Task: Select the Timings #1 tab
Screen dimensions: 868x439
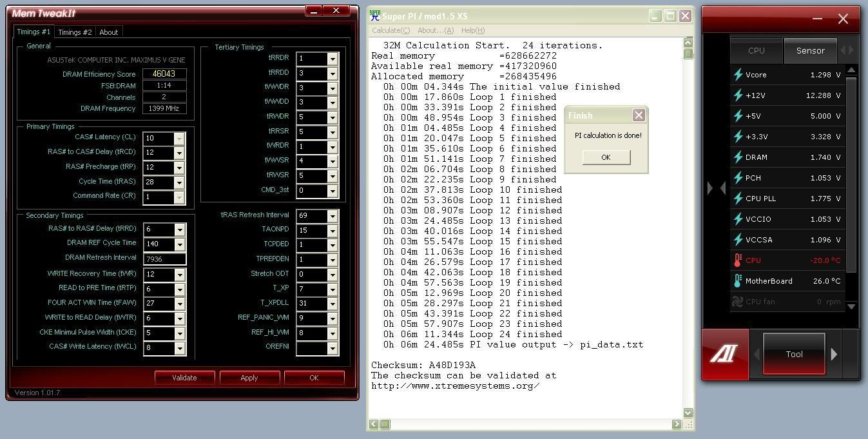Action: pos(34,32)
